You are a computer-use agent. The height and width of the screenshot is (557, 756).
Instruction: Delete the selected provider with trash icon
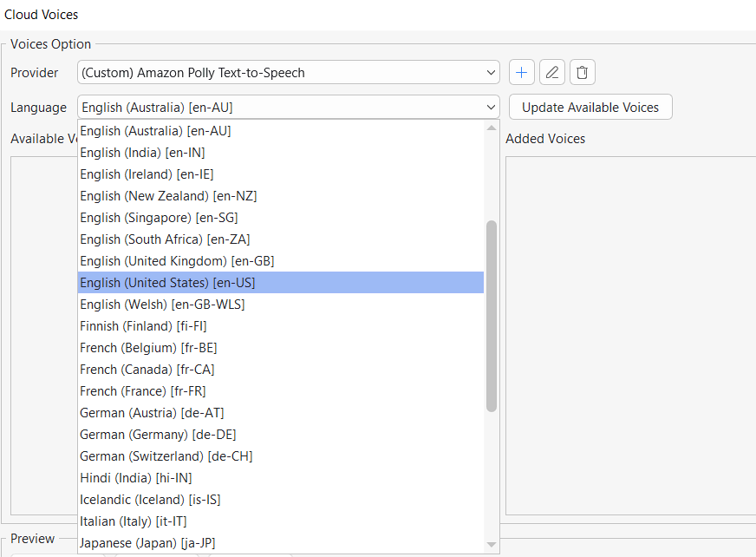582,72
